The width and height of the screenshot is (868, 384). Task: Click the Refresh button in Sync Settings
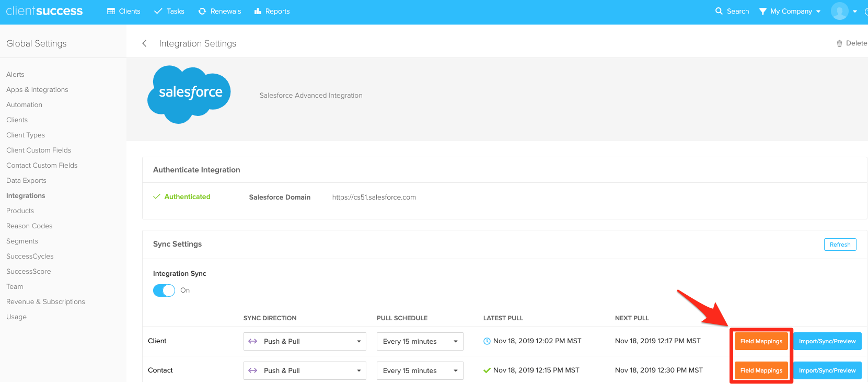pos(840,245)
